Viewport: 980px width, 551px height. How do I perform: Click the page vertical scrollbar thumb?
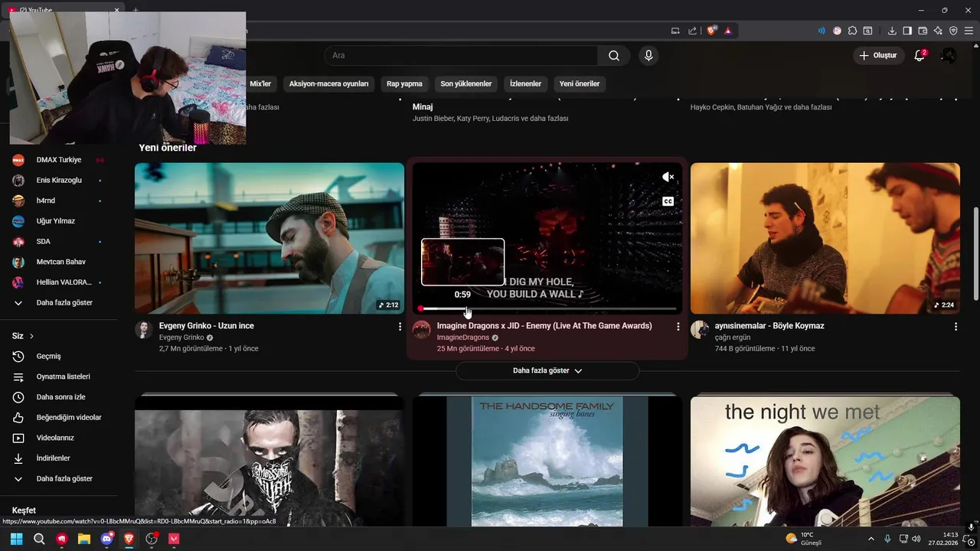click(975, 253)
